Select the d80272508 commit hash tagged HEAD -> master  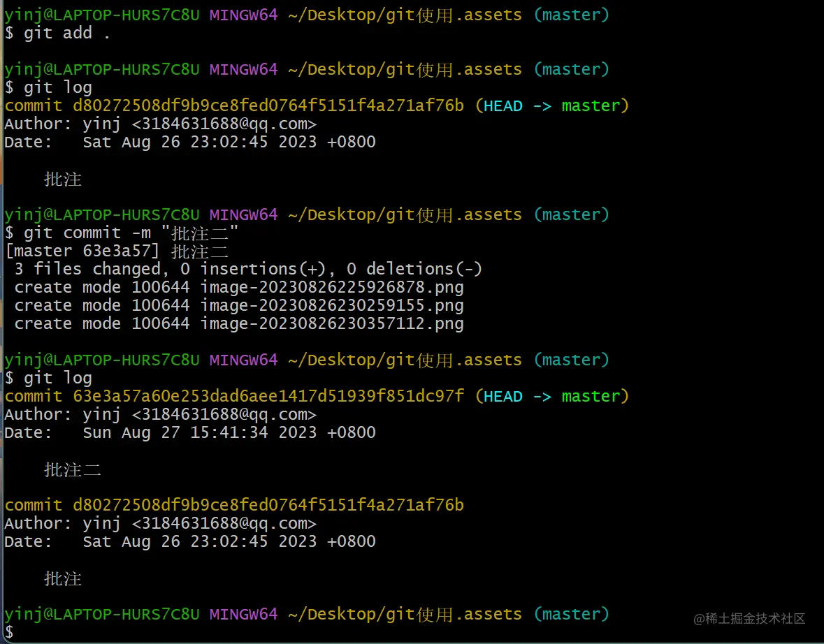coord(268,105)
